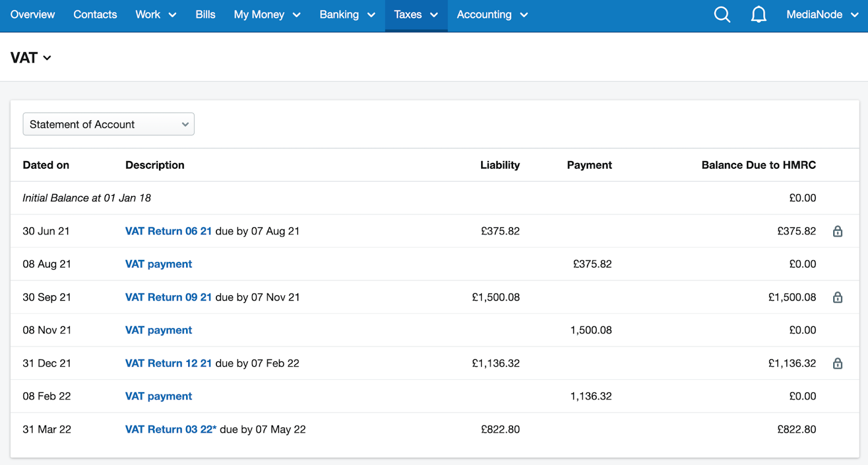Viewport: 868px width, 465px height.
Task: Click the notifications bell icon
Action: 758,15
